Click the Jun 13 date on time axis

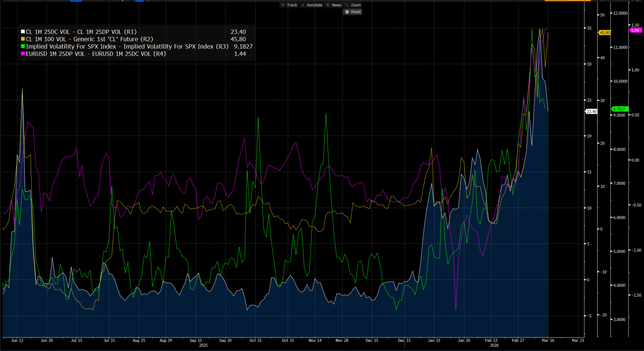click(17, 340)
